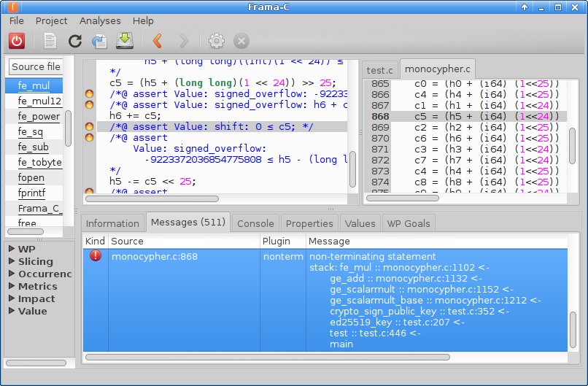Expand the Occurrence panel
The image size is (588, 386).
(x=12, y=274)
